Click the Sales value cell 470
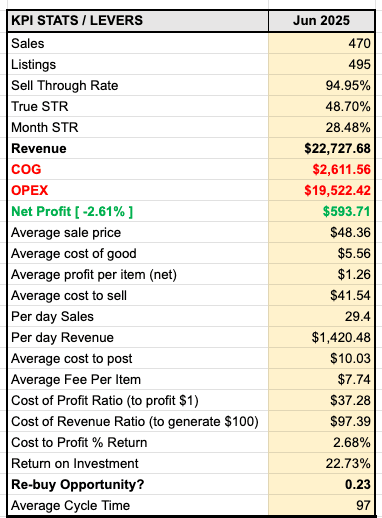This screenshot has height=518, width=382. [321, 43]
